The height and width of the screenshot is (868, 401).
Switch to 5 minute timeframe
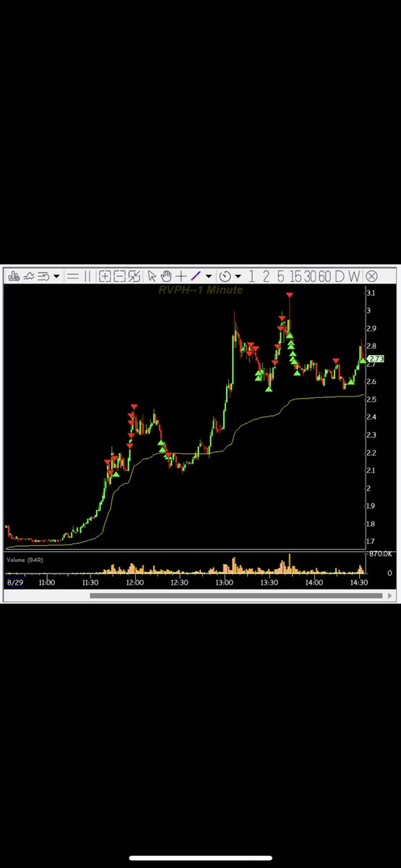(x=280, y=276)
